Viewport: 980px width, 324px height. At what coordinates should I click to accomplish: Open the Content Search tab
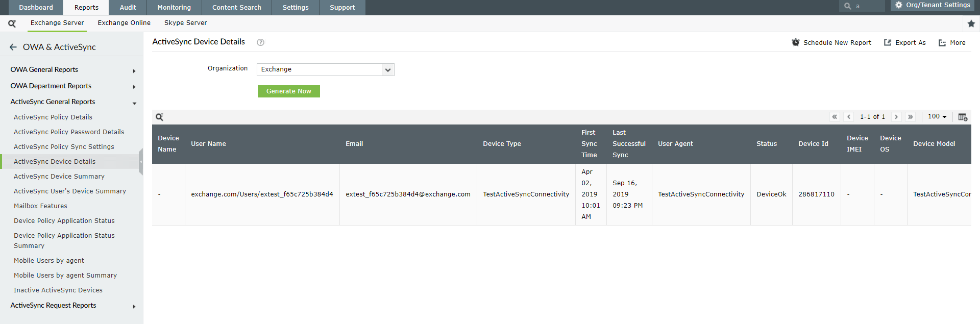pos(237,8)
